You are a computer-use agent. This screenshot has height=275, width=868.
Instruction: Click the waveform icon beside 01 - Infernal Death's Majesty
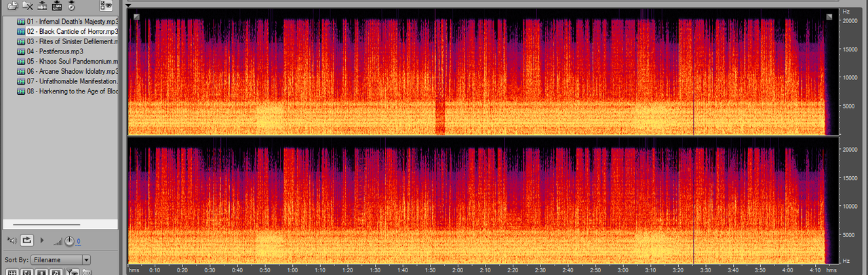pos(21,22)
